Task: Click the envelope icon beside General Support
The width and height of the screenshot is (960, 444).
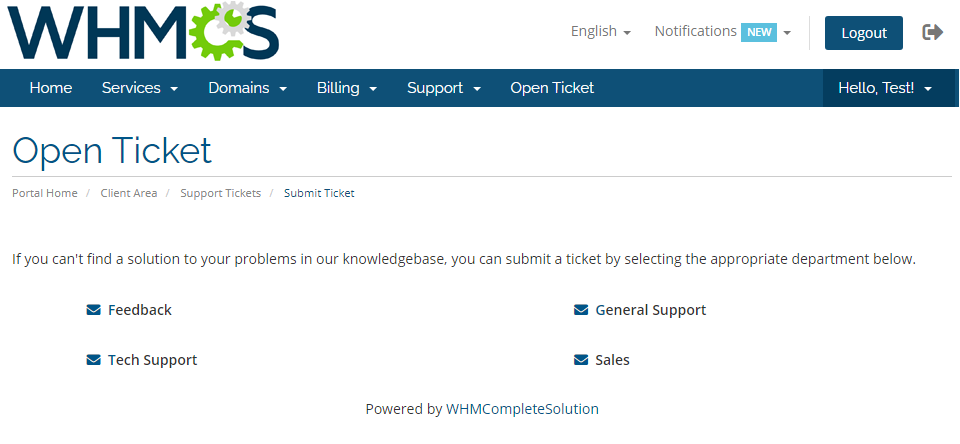Action: [580, 310]
